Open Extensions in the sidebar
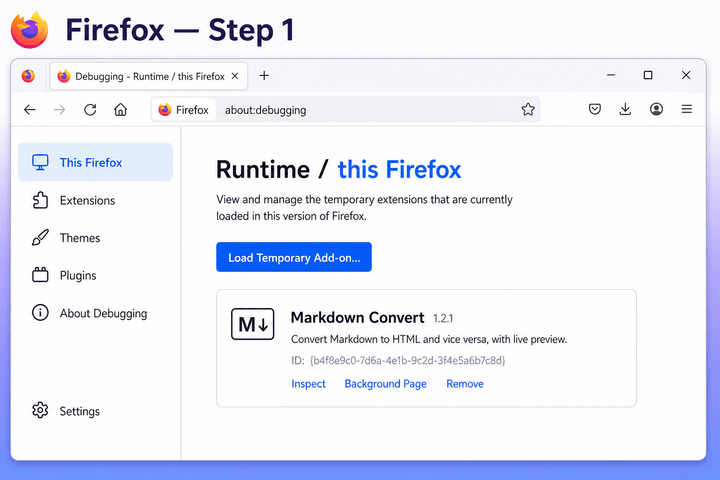Viewport: 720px width, 480px height. (96, 200)
